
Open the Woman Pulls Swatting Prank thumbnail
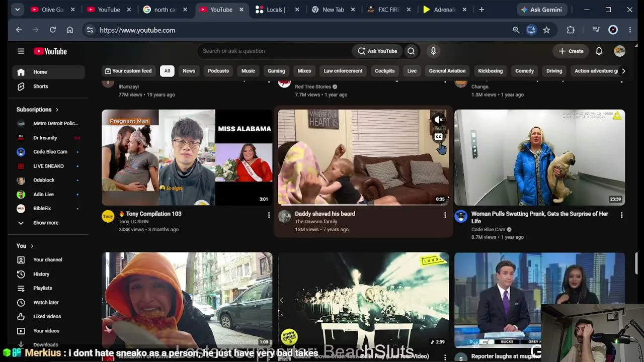coord(540,157)
